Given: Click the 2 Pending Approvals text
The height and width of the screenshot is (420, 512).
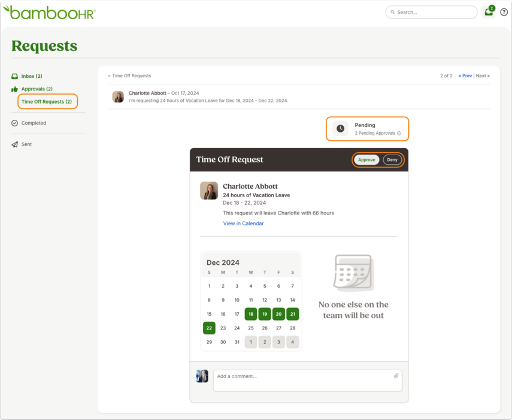Looking at the screenshot, I should (x=375, y=133).
